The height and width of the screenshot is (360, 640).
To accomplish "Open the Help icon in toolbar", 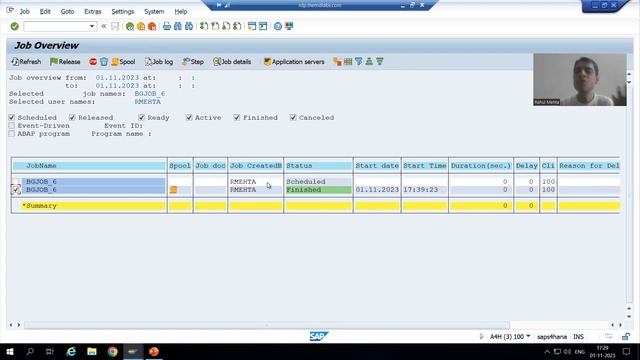I will tap(278, 27).
